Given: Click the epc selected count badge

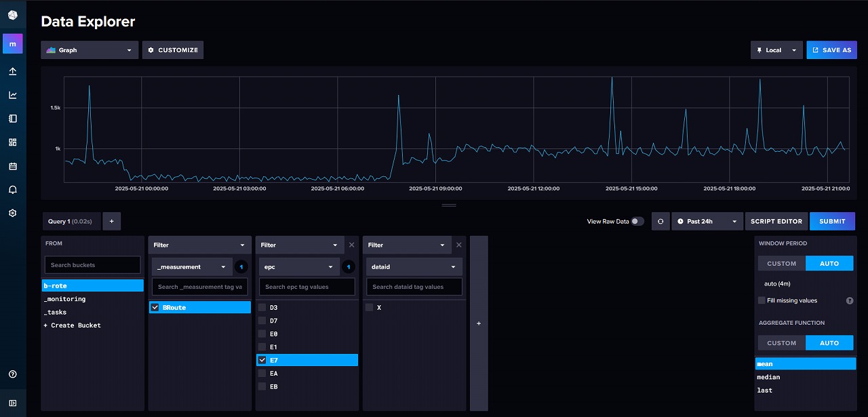Looking at the screenshot, I should click(349, 266).
